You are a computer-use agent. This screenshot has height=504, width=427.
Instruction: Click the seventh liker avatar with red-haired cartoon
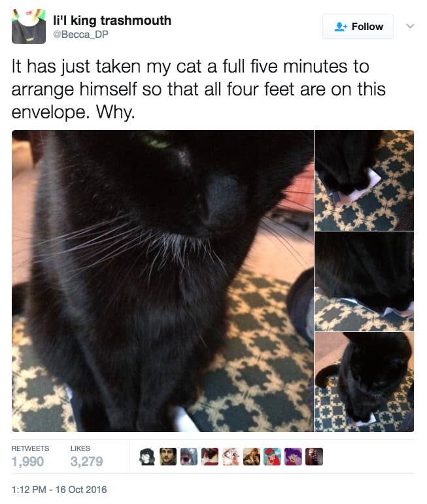272,456
